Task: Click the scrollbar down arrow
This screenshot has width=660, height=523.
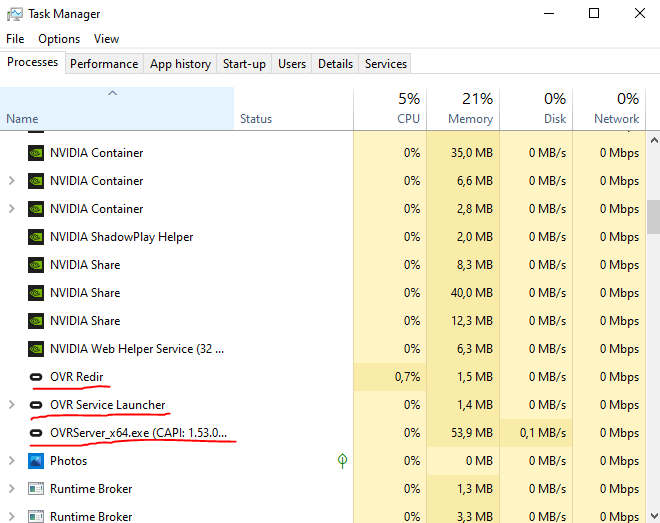Action: pos(654,516)
